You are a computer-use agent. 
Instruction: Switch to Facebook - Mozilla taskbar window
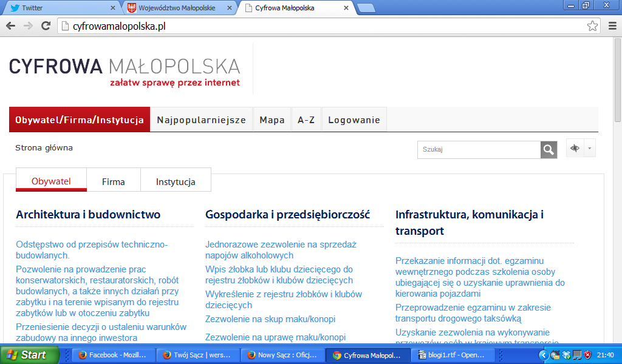pos(112,355)
